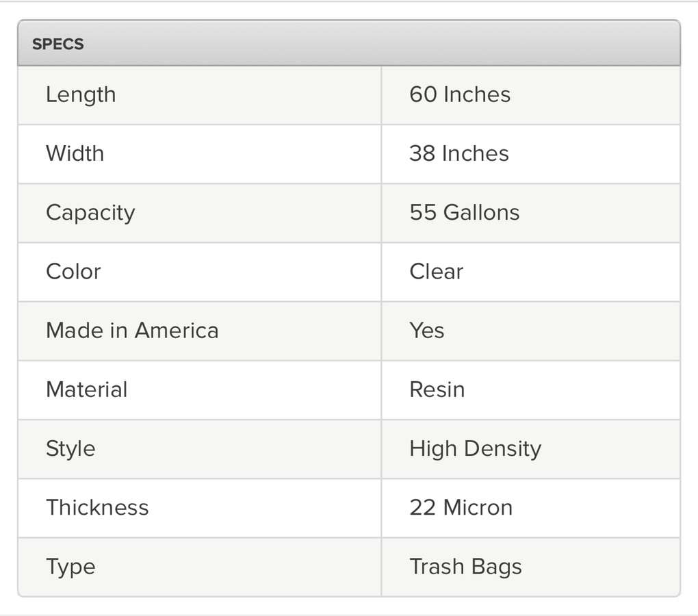Select the Color label cell
The image size is (698, 616).
click(73, 271)
